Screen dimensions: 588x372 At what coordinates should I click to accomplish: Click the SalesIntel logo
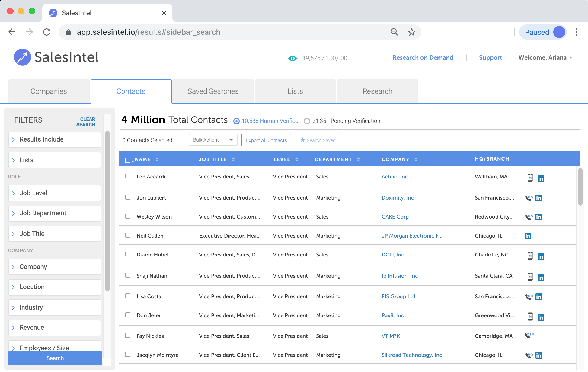tap(56, 57)
